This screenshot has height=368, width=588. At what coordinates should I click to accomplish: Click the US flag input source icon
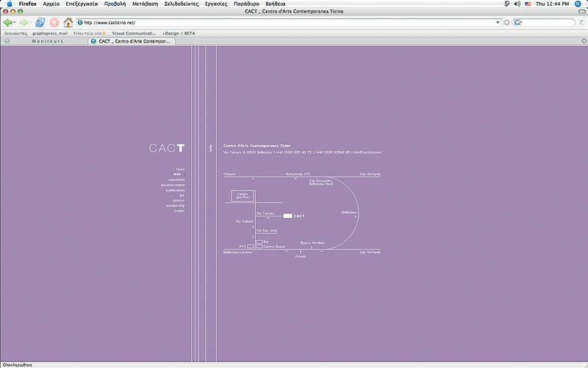pos(528,4)
